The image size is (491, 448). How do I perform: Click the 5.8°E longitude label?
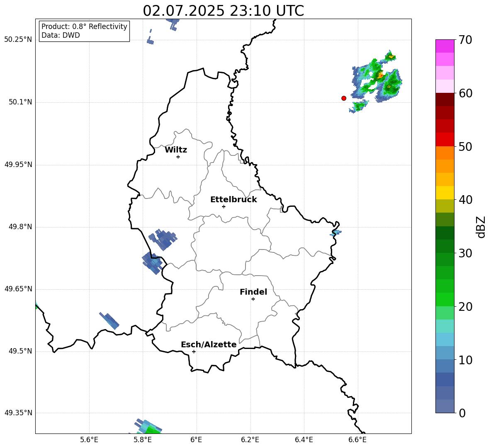pyautogui.click(x=143, y=440)
